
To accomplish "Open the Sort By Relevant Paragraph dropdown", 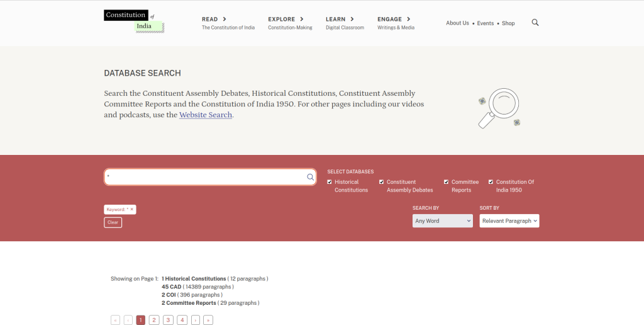I will [x=509, y=221].
